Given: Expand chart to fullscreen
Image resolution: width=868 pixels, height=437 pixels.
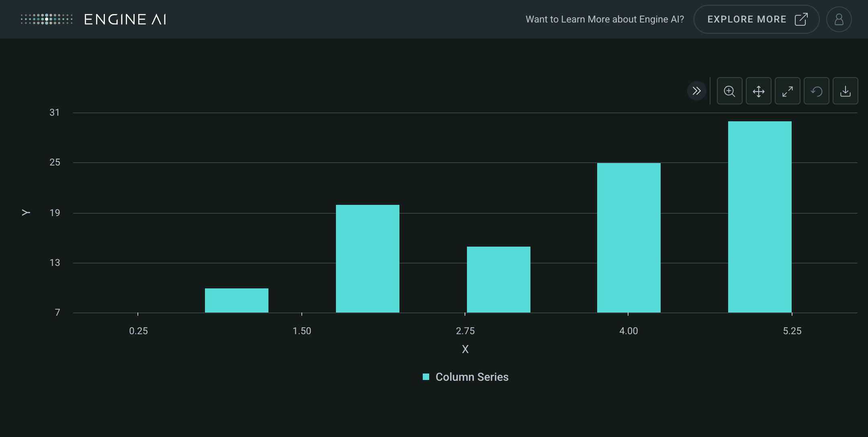Looking at the screenshot, I should tap(787, 91).
